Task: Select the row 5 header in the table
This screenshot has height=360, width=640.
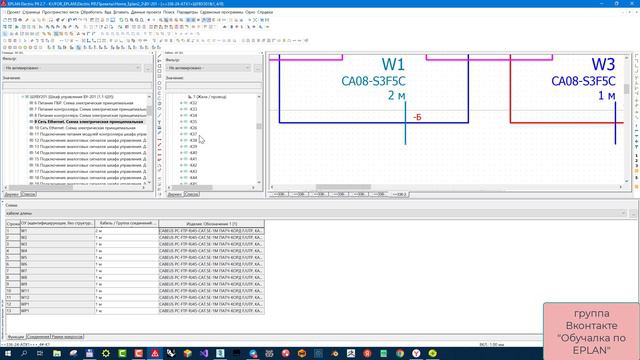Action: point(13,258)
